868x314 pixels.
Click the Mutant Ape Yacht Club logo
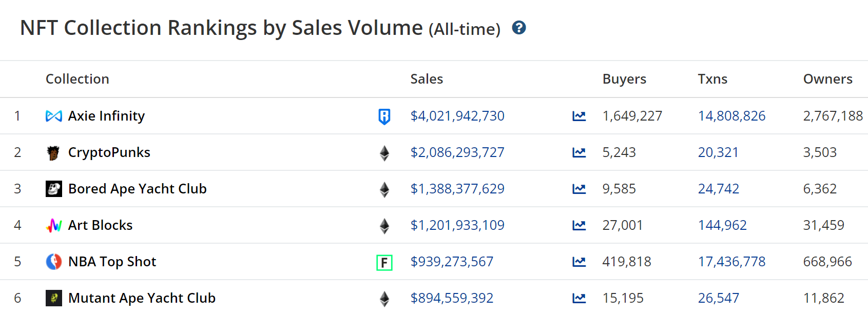point(53,298)
